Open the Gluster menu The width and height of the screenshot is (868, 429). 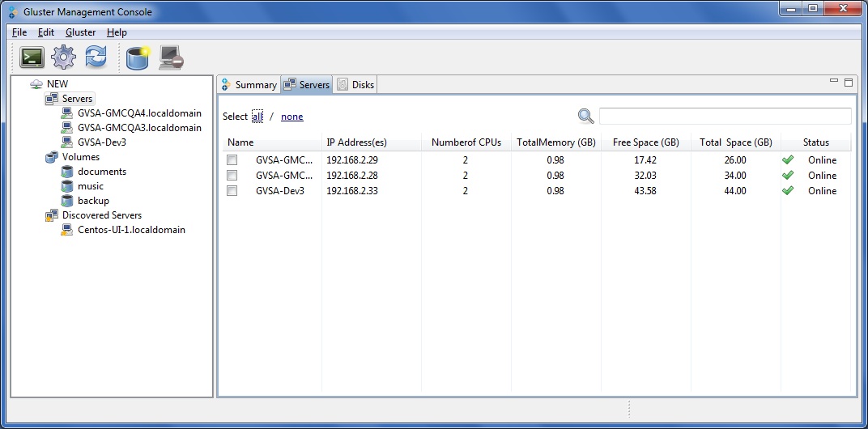80,32
